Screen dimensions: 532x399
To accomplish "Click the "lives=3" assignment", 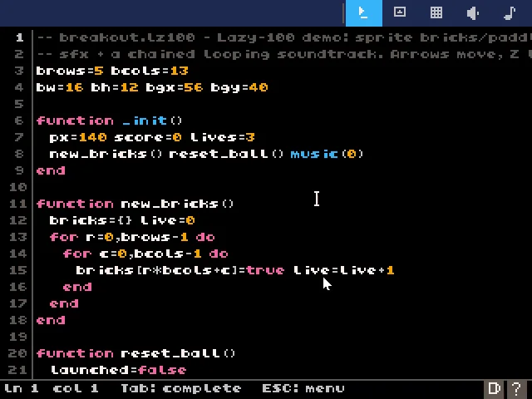I will (223, 137).
